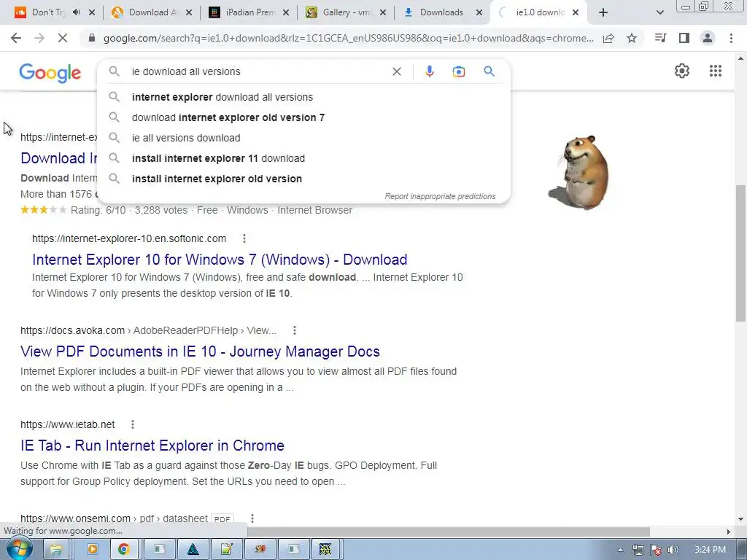Open IE Tab - Run Internet Explorer in Chrome
This screenshot has width=747, height=560.
pyautogui.click(x=152, y=446)
